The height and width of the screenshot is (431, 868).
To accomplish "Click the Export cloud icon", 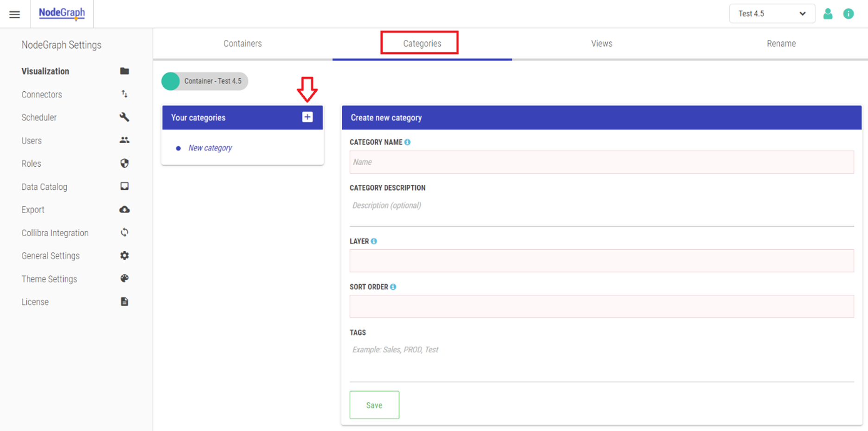I will click(x=124, y=209).
